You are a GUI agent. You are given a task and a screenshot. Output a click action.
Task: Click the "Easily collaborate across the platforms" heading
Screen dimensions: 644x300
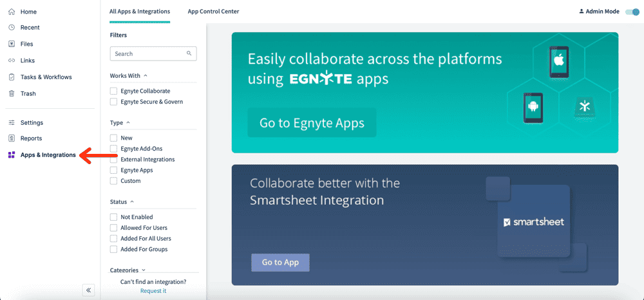[x=375, y=68]
